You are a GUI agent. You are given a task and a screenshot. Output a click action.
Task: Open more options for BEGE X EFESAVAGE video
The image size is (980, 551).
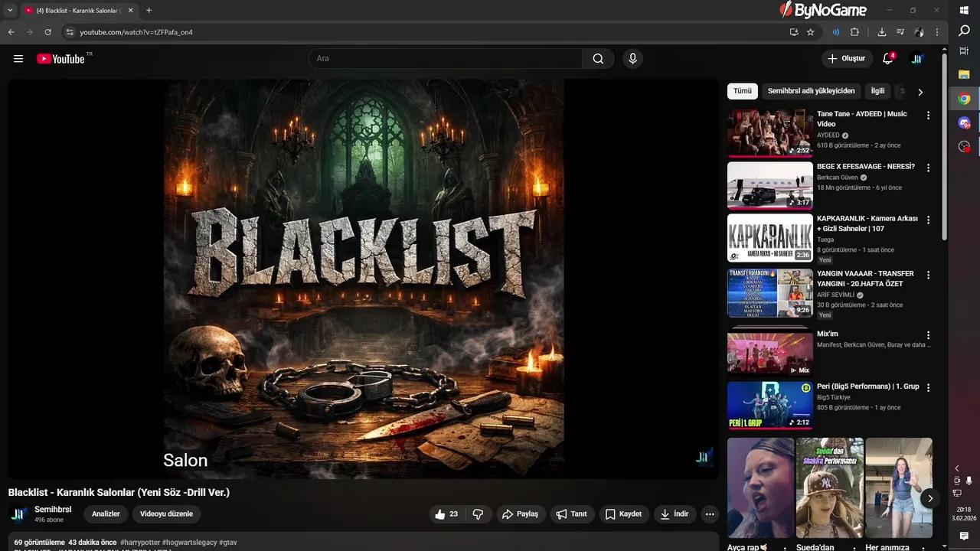(928, 168)
